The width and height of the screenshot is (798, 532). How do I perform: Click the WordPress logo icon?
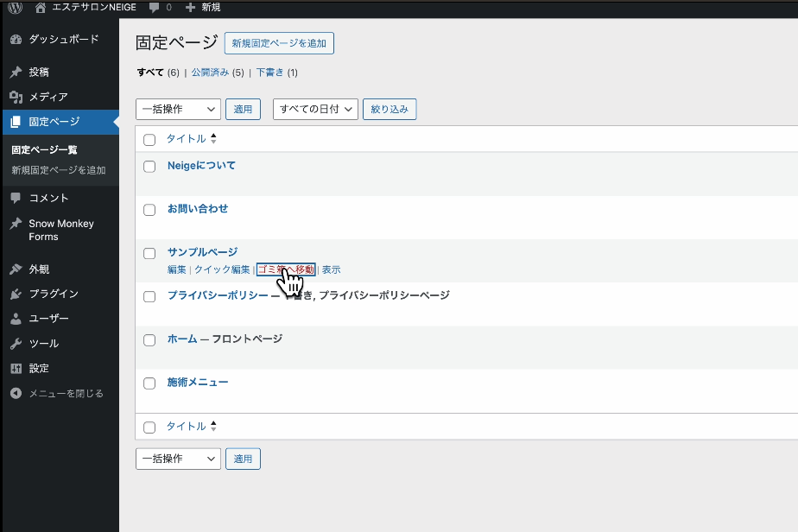point(15,8)
